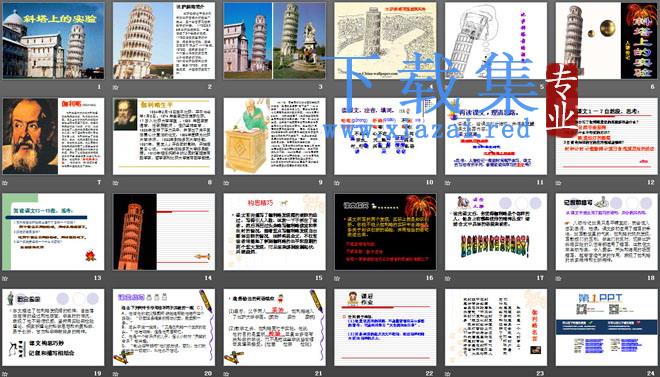
Task: Click the star icon beneath slide 8
Action: click(116, 183)
